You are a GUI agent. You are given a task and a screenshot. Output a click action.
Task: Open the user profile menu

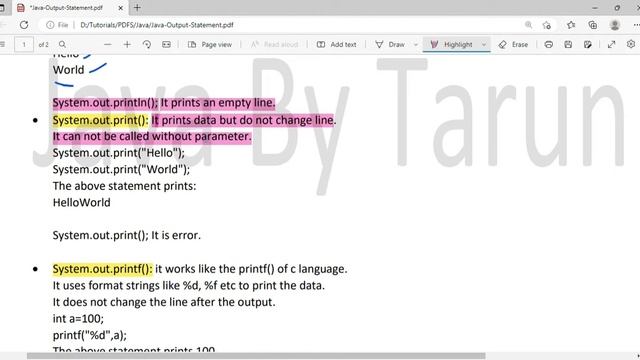pos(615,25)
